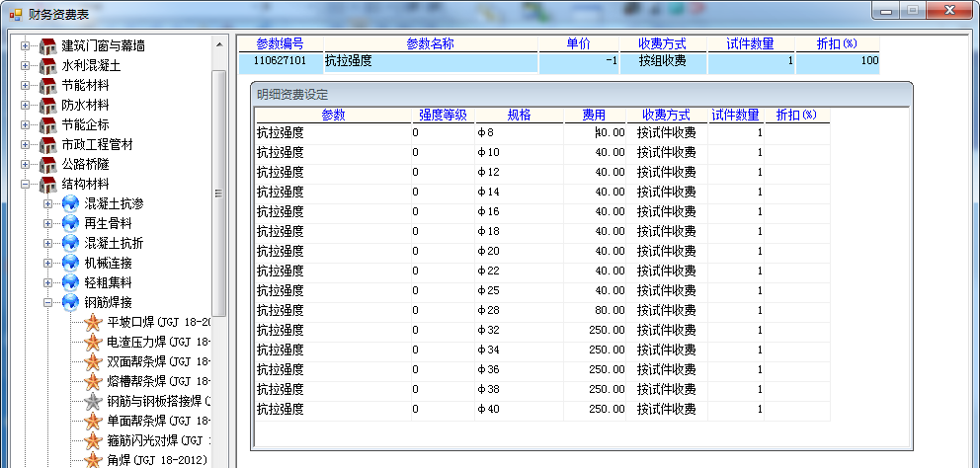Click the house icon beside 公路桥隧
The height and width of the screenshot is (468, 980).
click(x=47, y=164)
